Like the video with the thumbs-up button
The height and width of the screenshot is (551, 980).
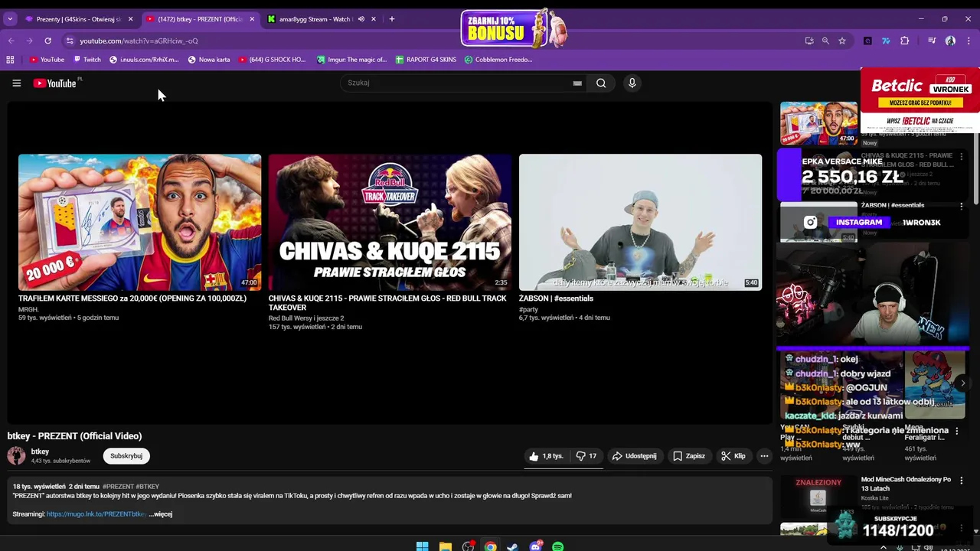point(545,456)
